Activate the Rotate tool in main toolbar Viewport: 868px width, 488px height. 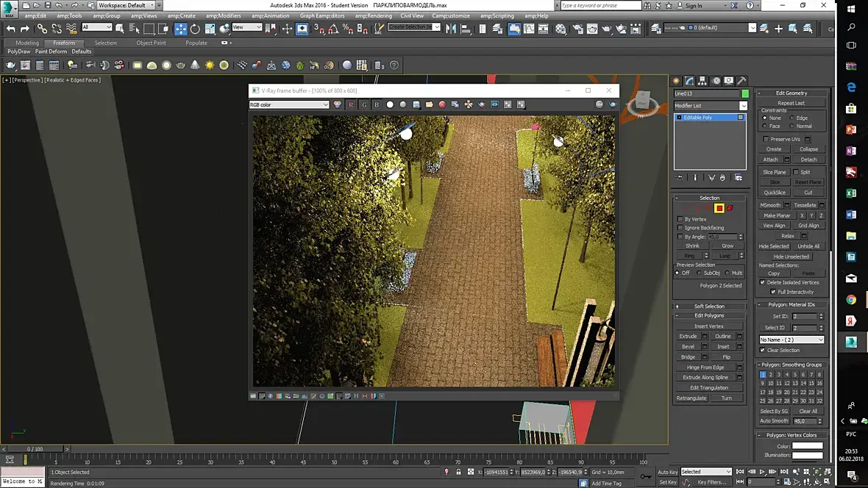point(195,29)
